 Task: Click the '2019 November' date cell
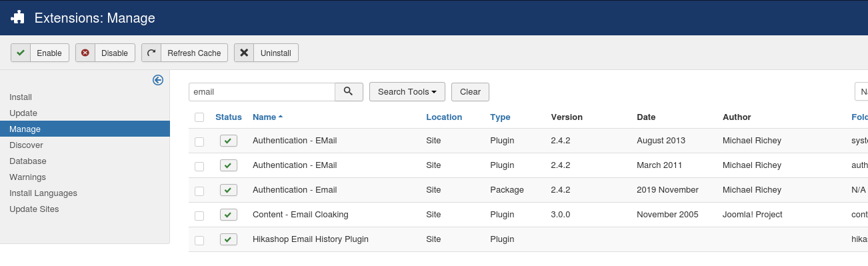pyautogui.click(x=667, y=189)
